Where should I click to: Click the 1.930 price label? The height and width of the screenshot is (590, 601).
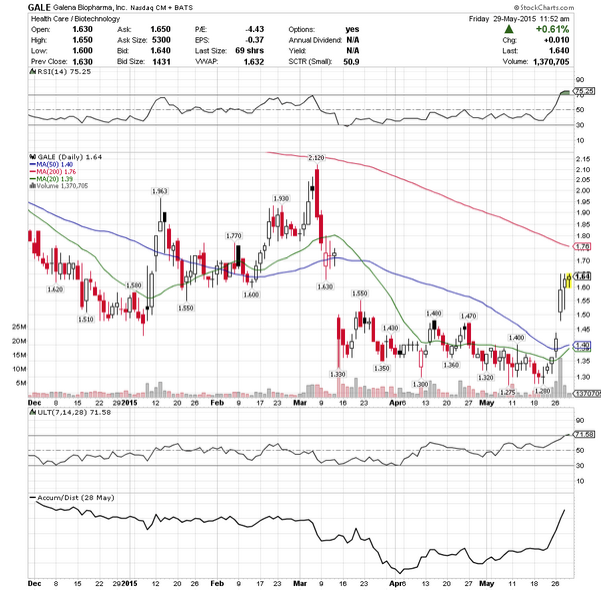pyautogui.click(x=281, y=198)
